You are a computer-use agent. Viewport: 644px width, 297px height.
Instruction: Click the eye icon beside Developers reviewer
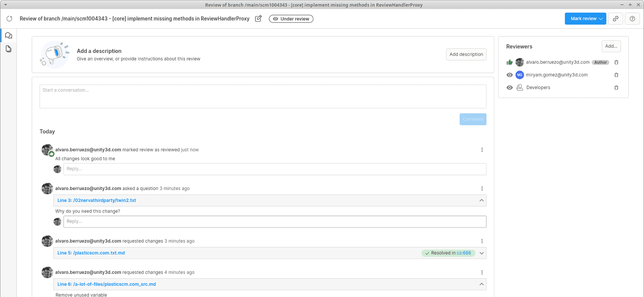pos(509,87)
